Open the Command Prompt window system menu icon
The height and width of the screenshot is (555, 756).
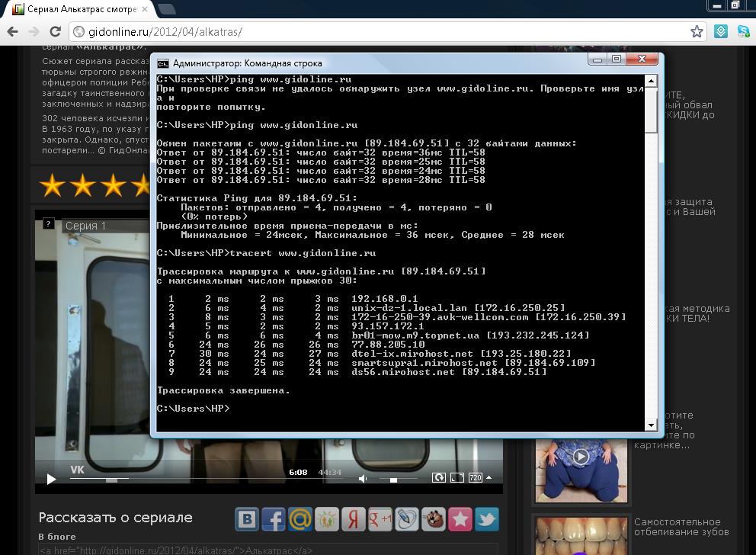click(163, 63)
